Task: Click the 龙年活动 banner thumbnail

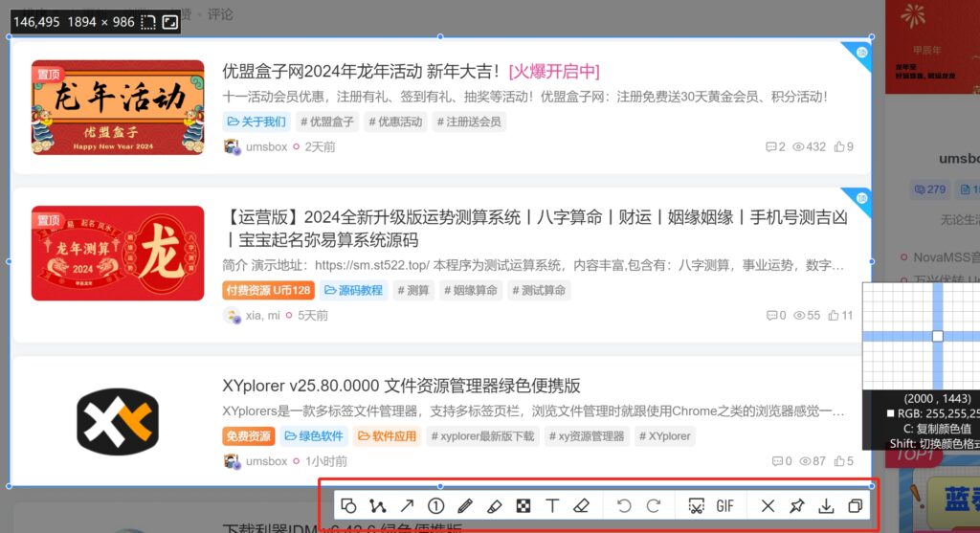Action: click(118, 107)
